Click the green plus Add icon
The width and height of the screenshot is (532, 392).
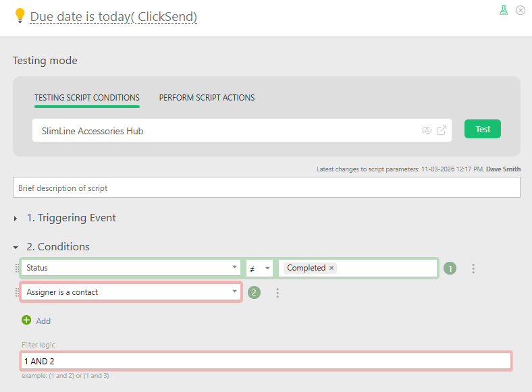26,320
